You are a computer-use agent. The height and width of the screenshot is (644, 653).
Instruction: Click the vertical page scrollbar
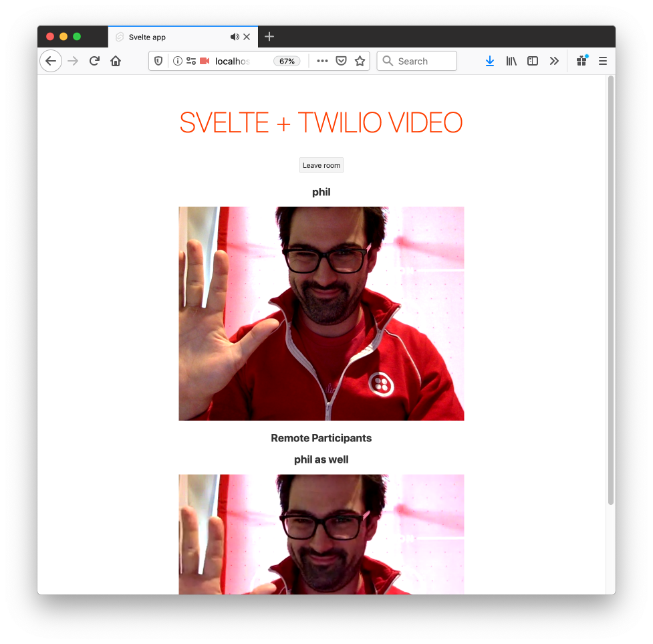point(611,290)
